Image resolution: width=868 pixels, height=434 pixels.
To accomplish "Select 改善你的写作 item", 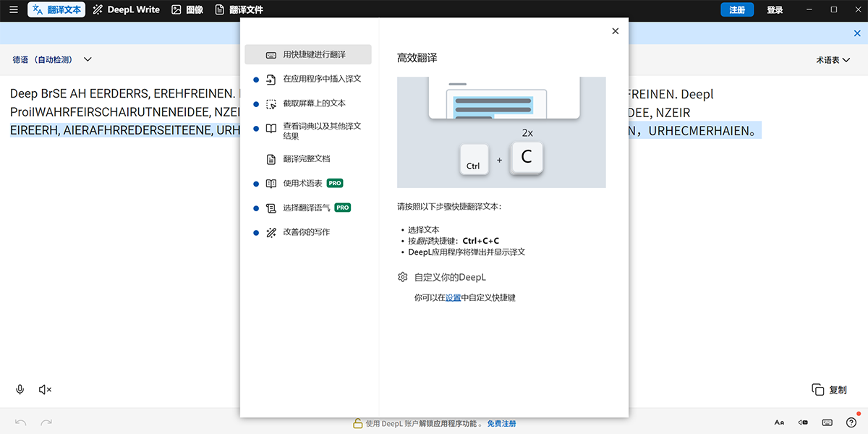I will click(x=308, y=232).
